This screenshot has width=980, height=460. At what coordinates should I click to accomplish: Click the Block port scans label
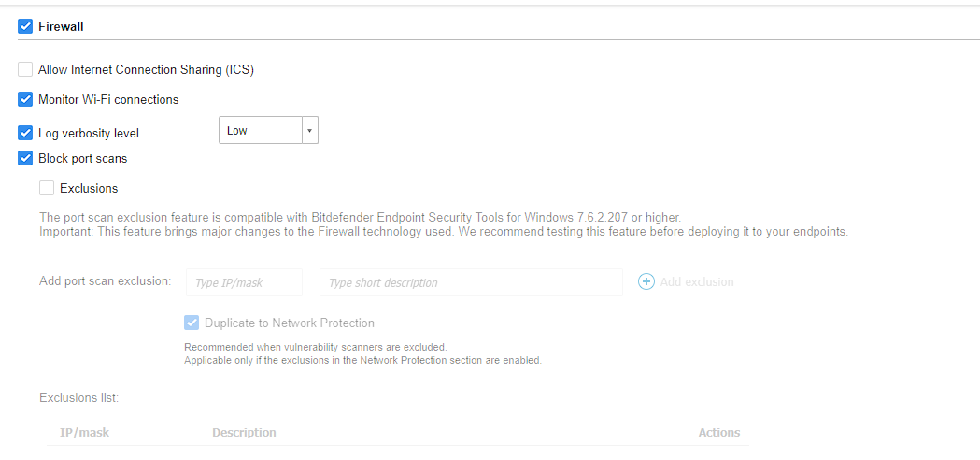82,158
